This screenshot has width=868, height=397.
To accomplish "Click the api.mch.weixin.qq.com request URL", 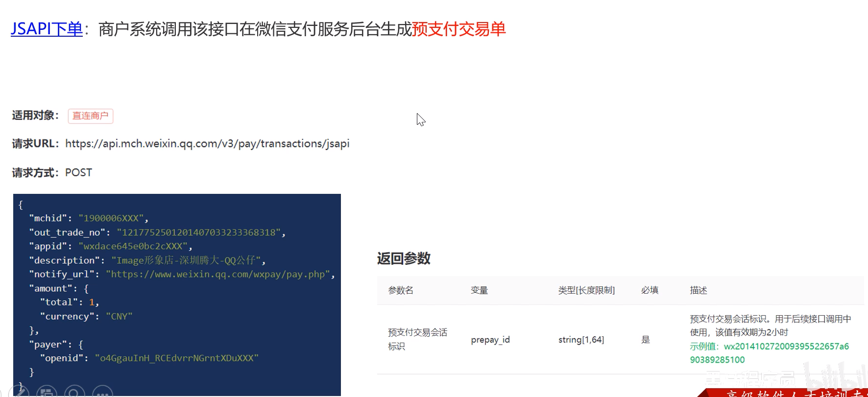I will (207, 144).
